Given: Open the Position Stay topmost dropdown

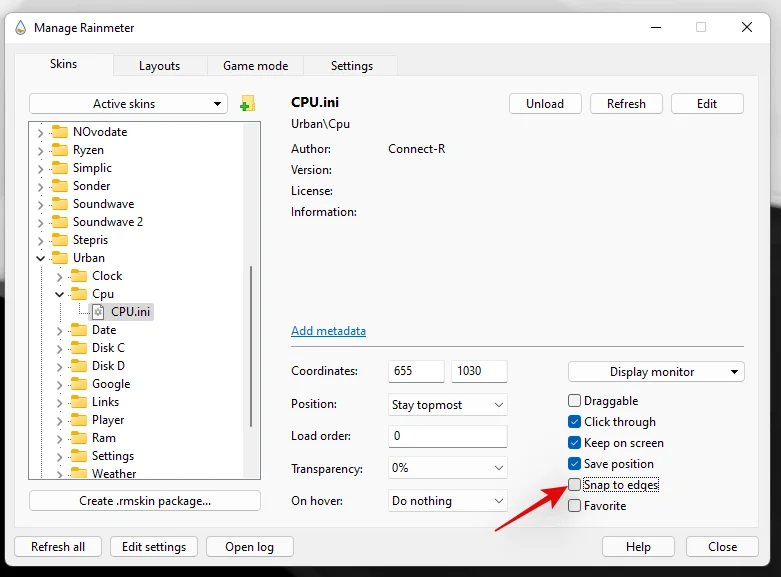Looking at the screenshot, I should click(447, 405).
